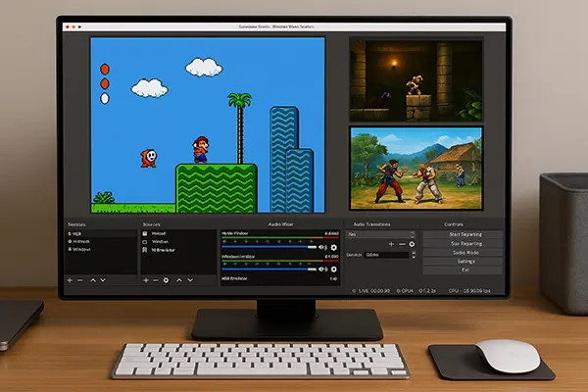Decrease Duration with the stepper down arrow
588x392 pixels.
tap(414, 257)
